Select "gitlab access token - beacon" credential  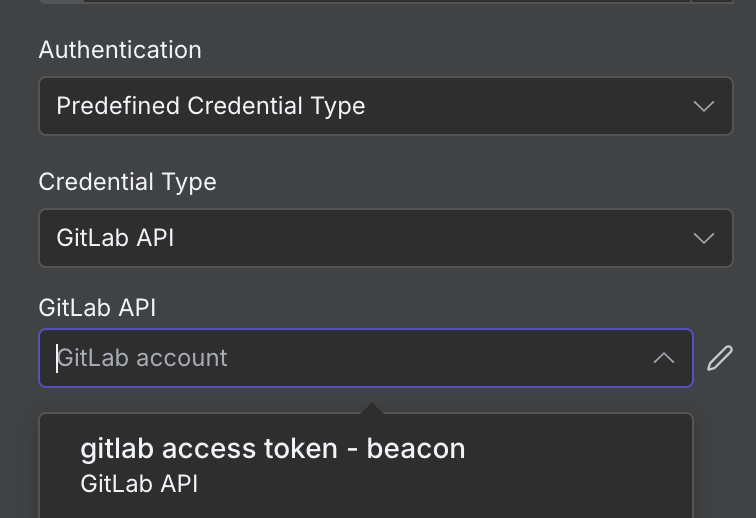point(272,449)
